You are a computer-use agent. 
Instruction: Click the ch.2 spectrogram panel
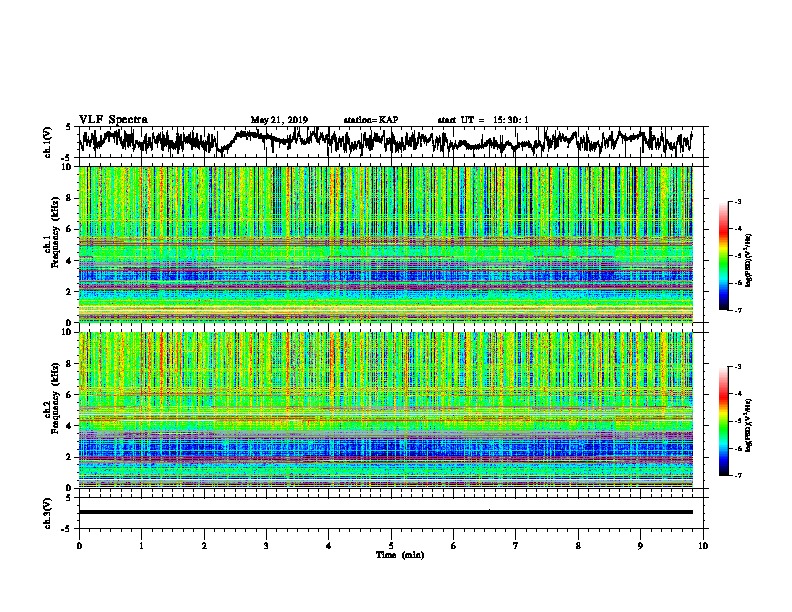[x=386, y=410]
